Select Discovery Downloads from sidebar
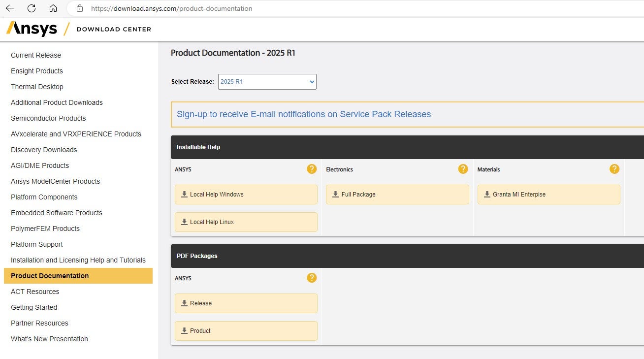 44,150
